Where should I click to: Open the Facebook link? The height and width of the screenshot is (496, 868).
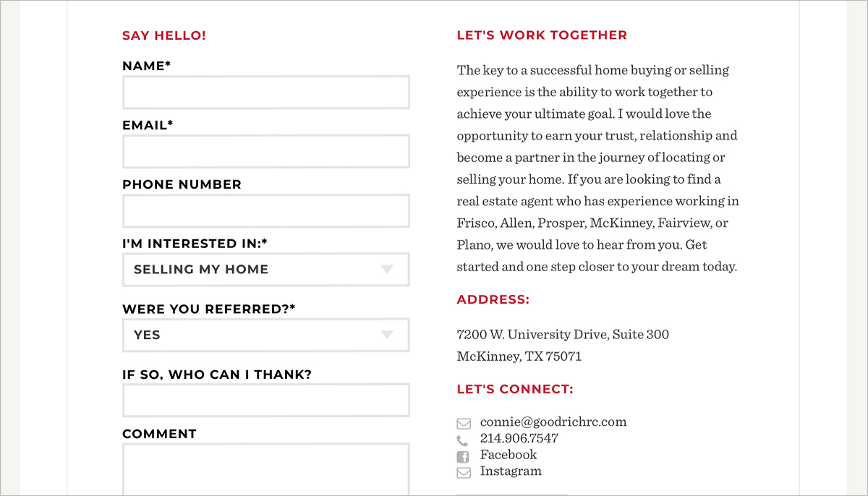click(x=509, y=455)
